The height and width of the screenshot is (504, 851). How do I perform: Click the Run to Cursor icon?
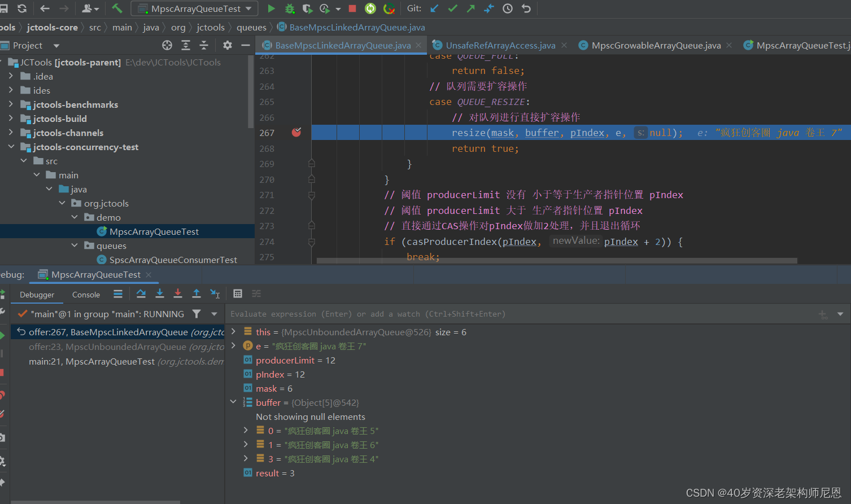(215, 293)
